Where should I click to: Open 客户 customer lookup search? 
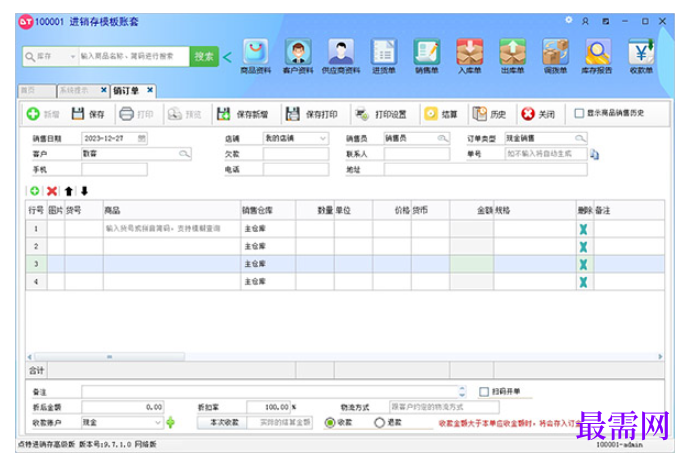point(184,154)
